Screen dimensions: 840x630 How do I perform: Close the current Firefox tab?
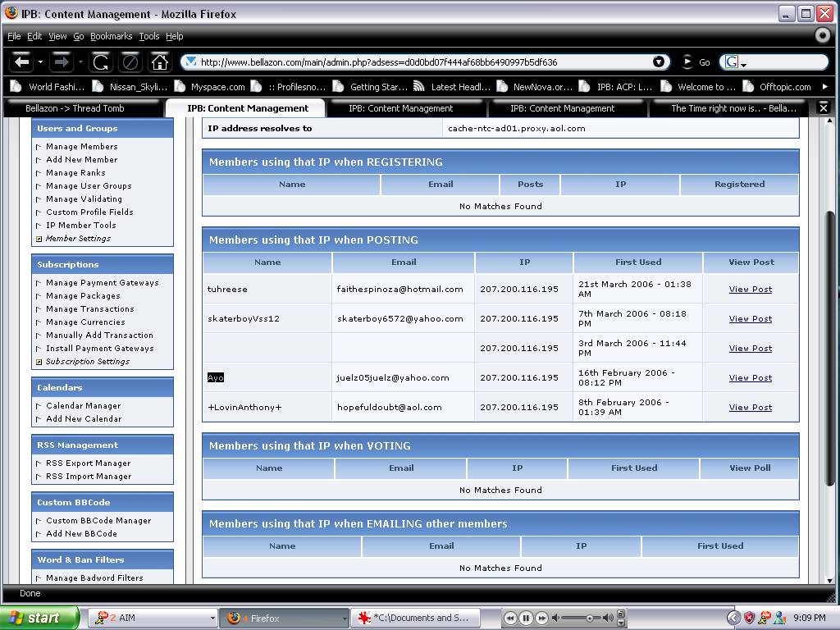tap(824, 107)
